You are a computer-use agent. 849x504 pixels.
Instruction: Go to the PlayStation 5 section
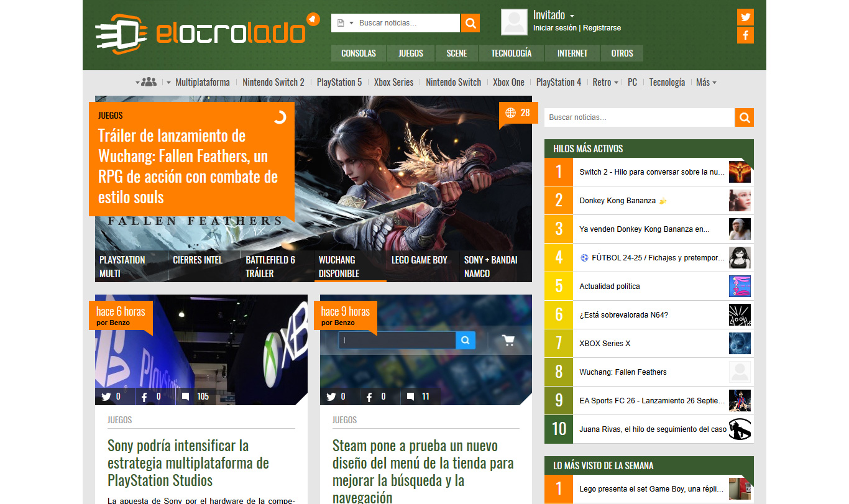[339, 82]
